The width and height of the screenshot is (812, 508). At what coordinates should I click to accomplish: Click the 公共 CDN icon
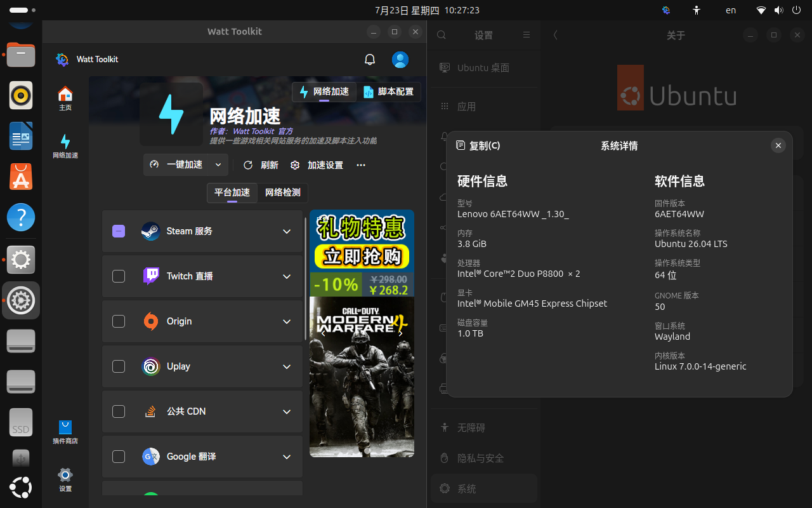pos(150,411)
